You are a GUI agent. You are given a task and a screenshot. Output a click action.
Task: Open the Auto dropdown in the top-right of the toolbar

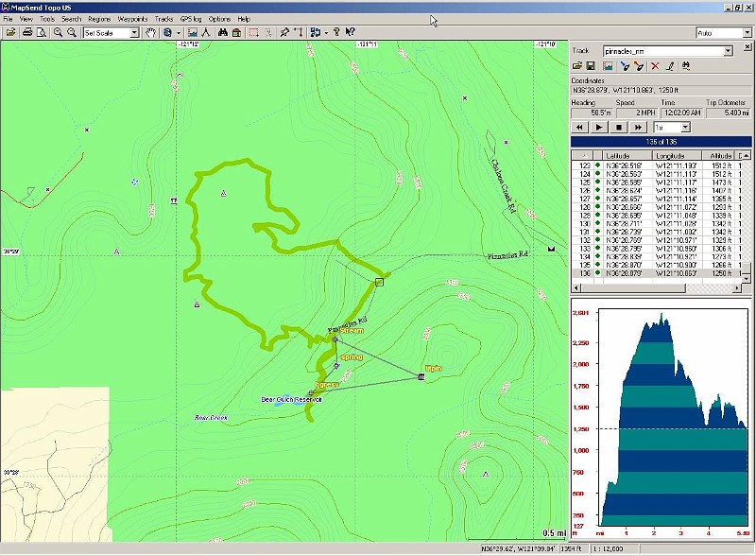tap(747, 33)
